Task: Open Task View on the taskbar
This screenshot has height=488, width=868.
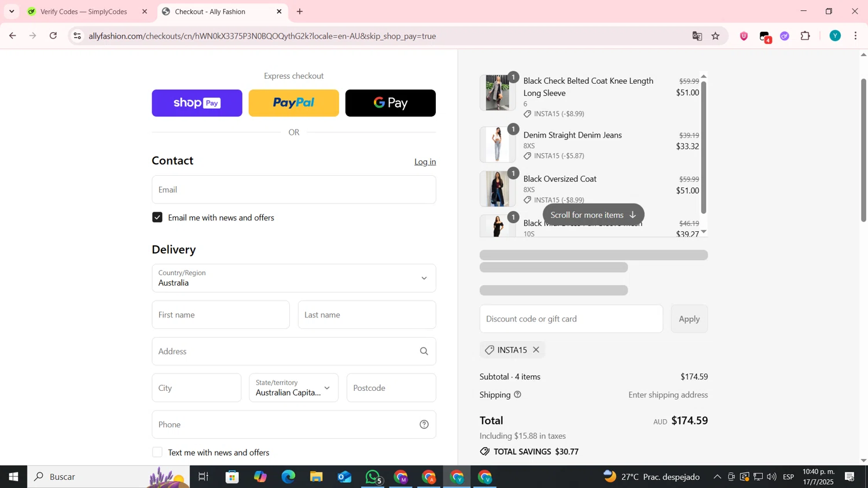Action: 203,477
